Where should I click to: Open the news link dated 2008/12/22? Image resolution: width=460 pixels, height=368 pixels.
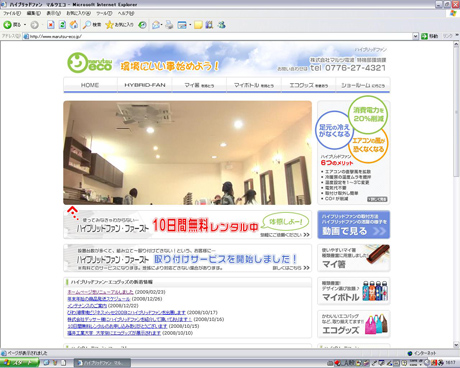pyautogui.click(x=87, y=305)
